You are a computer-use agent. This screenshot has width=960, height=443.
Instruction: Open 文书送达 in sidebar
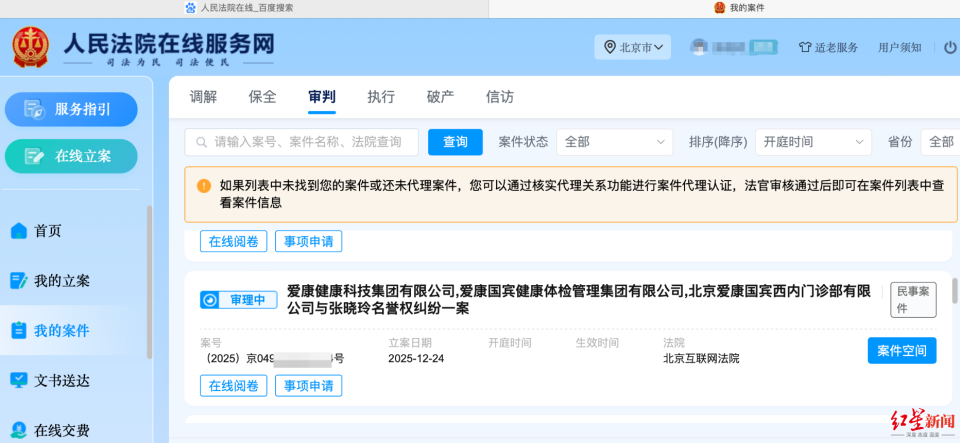[x=62, y=381]
